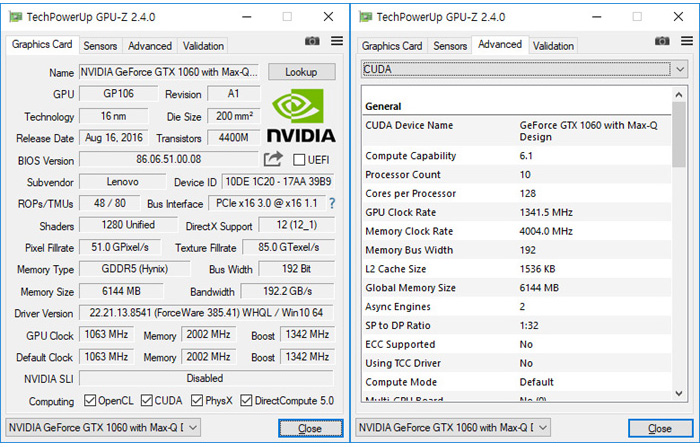Image resolution: width=700 pixels, height=447 pixels.
Task: Select the ECC Supported row
Action: coord(517,344)
